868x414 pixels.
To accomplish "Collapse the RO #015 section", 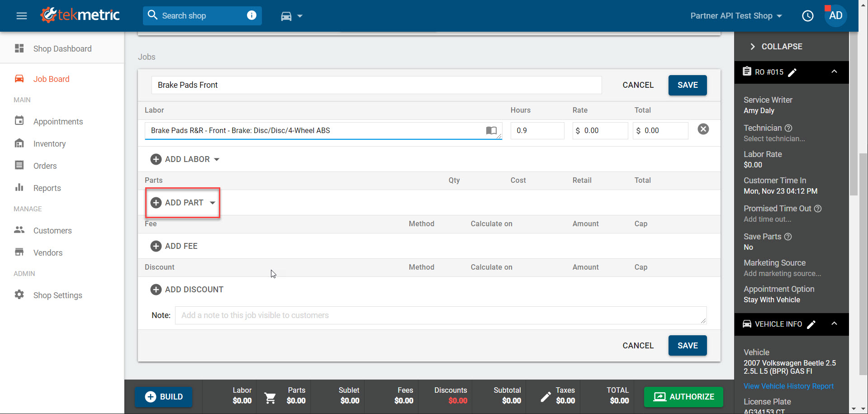I will 834,72.
